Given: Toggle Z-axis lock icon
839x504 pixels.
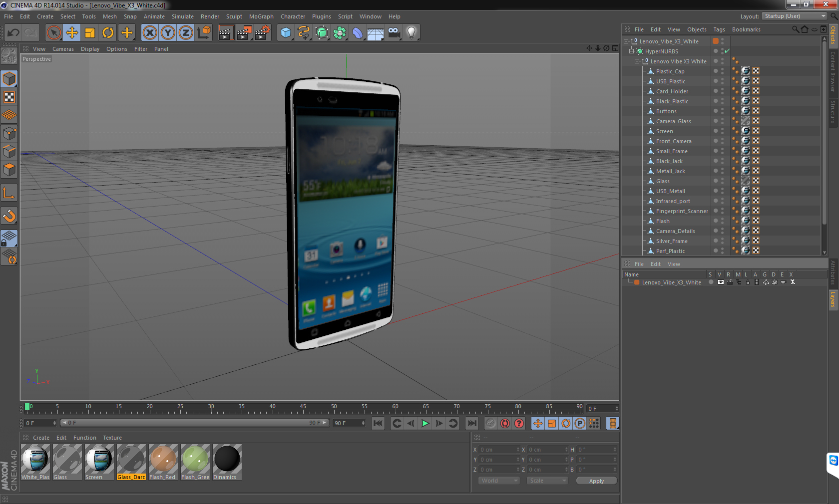Looking at the screenshot, I should 186,33.
